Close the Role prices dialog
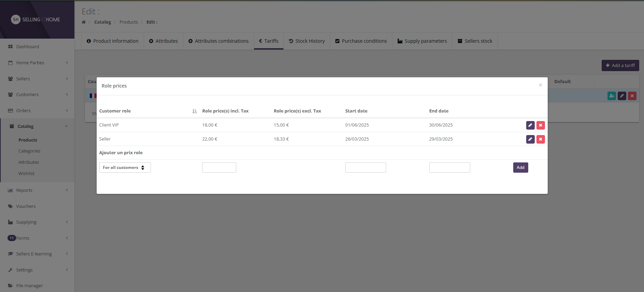Viewport: 644px width, 292px height. pos(540,85)
